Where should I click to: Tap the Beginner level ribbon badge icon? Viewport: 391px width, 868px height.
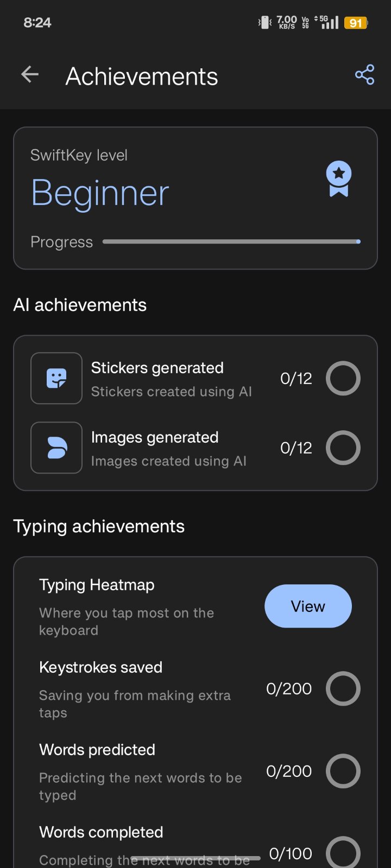(x=339, y=179)
